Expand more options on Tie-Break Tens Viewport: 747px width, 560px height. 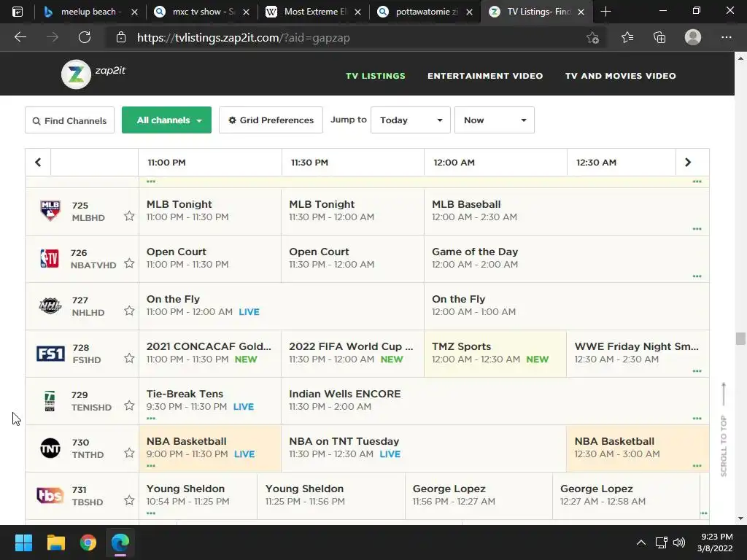151,419
